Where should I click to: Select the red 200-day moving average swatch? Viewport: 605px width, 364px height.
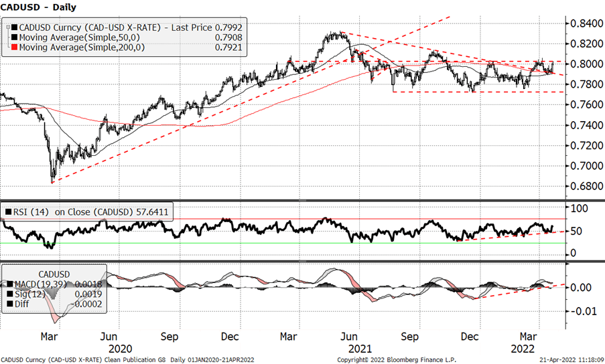(x=15, y=48)
